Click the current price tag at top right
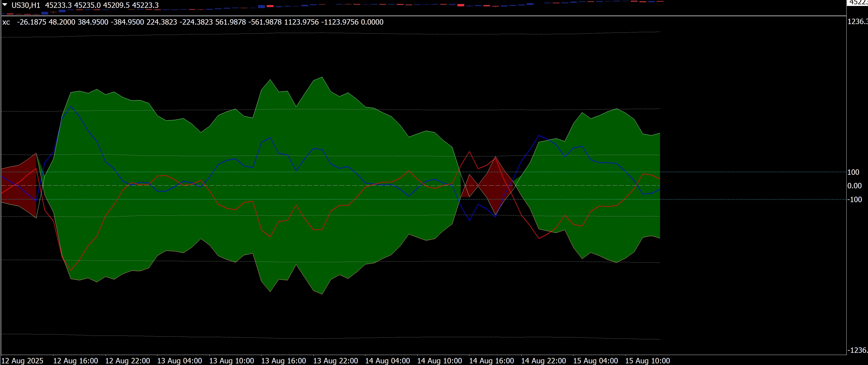Screen dimensions: 868x365 pos(857,2)
